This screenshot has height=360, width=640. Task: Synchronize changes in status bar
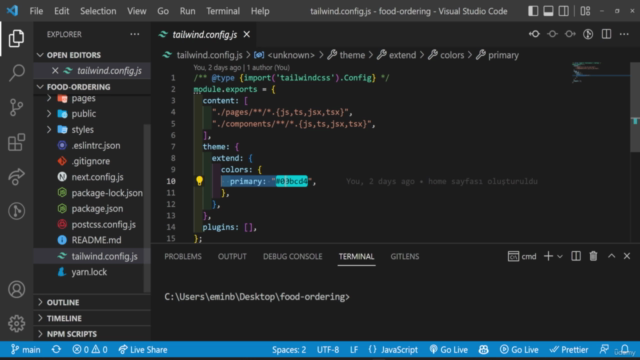[x=56, y=350]
